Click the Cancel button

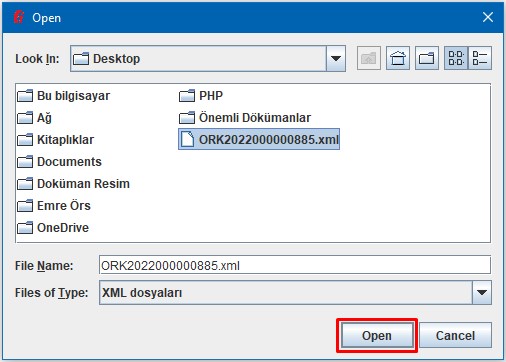tap(455, 335)
